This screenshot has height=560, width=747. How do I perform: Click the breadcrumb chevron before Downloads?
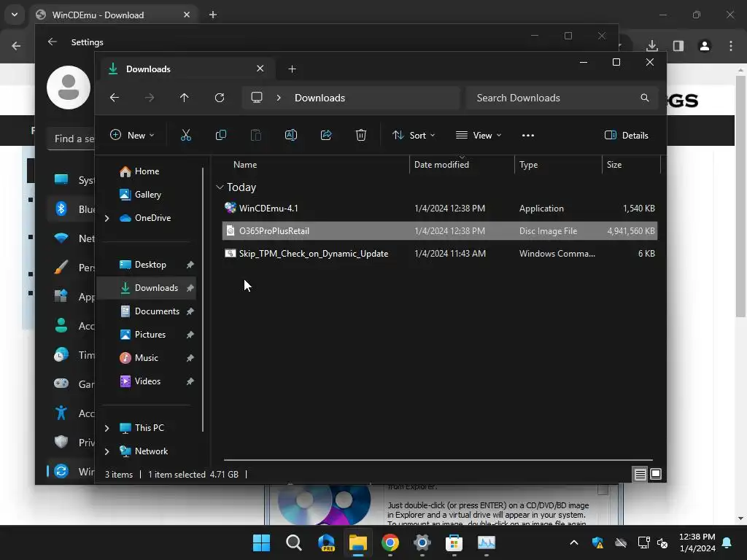[x=279, y=98]
